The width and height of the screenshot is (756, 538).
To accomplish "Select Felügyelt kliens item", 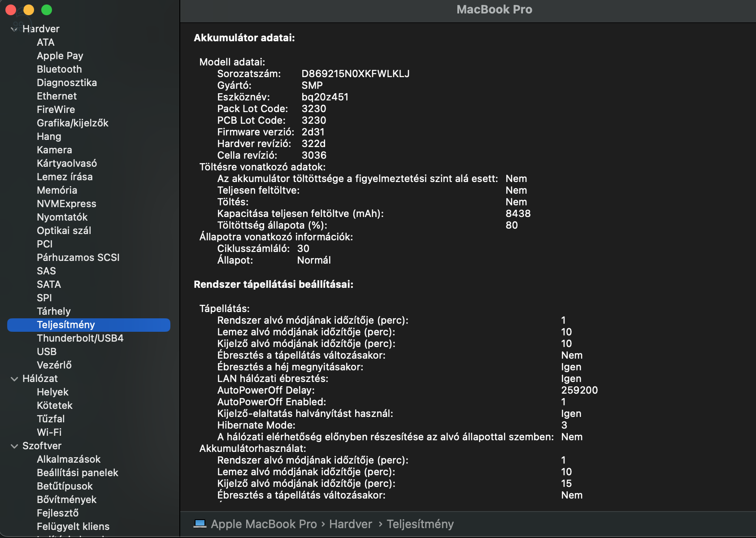I will (x=73, y=526).
